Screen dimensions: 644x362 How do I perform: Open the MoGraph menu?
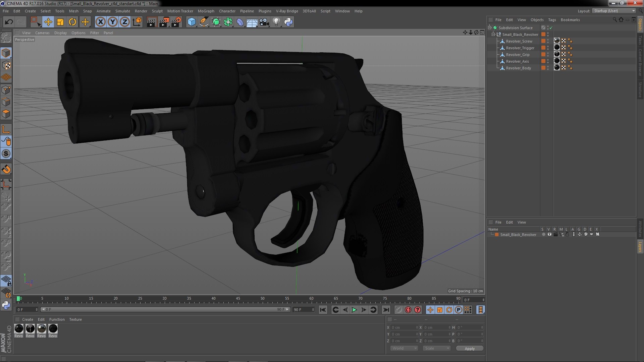(206, 11)
